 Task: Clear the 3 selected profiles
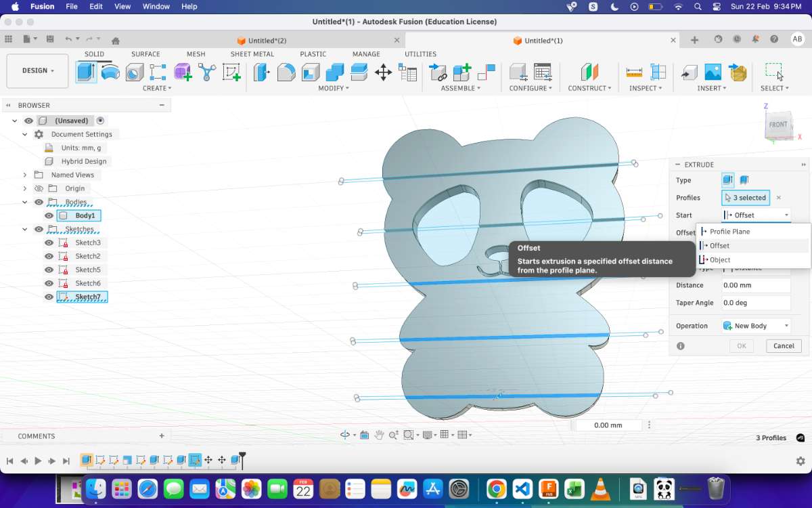pos(778,198)
